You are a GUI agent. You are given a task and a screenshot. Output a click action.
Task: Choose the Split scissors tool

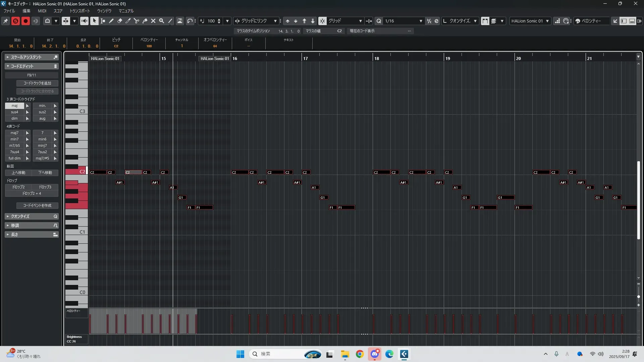pyautogui.click(x=137, y=21)
